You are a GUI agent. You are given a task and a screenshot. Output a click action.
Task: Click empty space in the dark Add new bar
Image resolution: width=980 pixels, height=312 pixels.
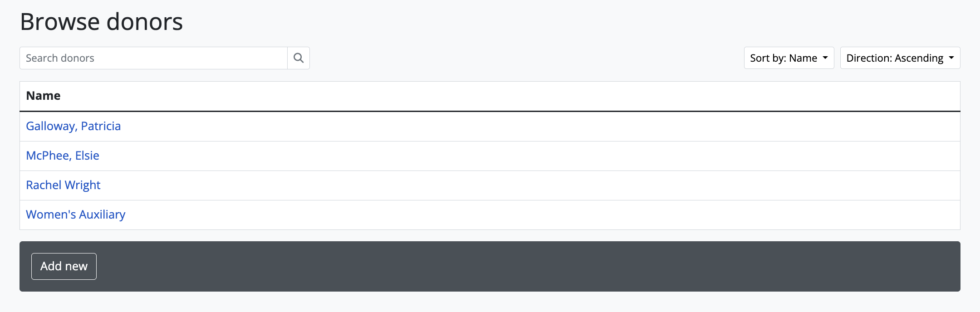[499, 267]
